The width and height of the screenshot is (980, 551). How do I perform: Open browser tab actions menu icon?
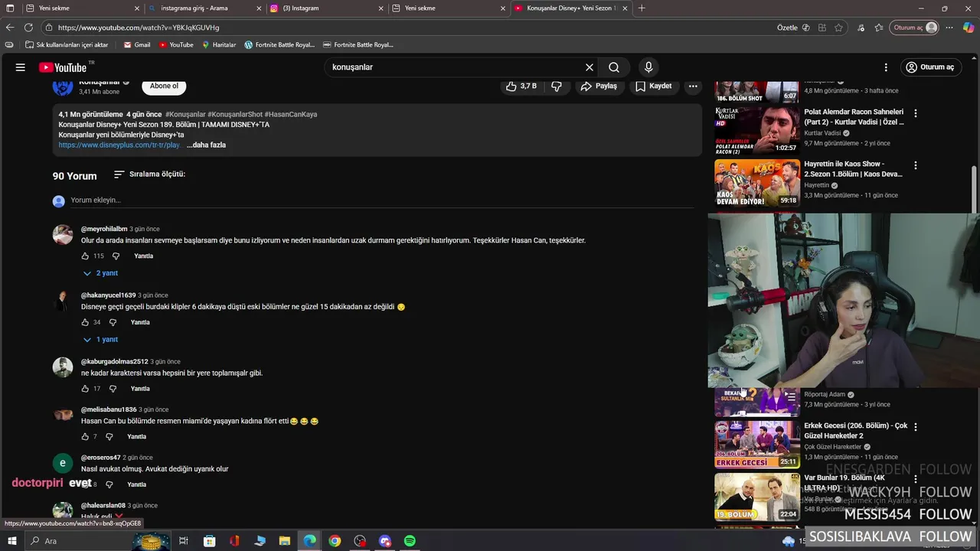pyautogui.click(x=10, y=8)
